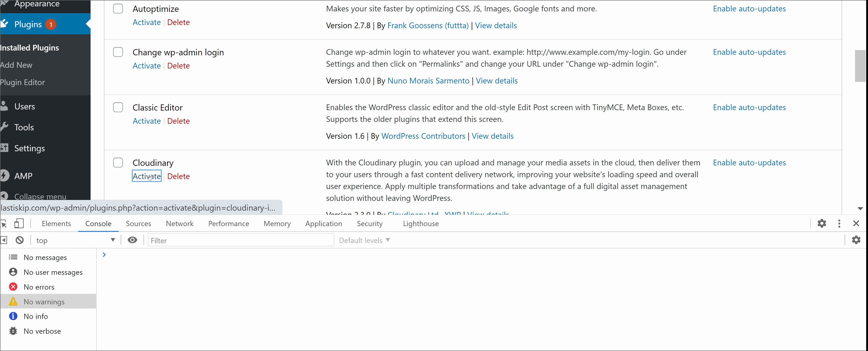Select the No verbose bug icon
The width and height of the screenshot is (868, 351).
[x=13, y=331]
